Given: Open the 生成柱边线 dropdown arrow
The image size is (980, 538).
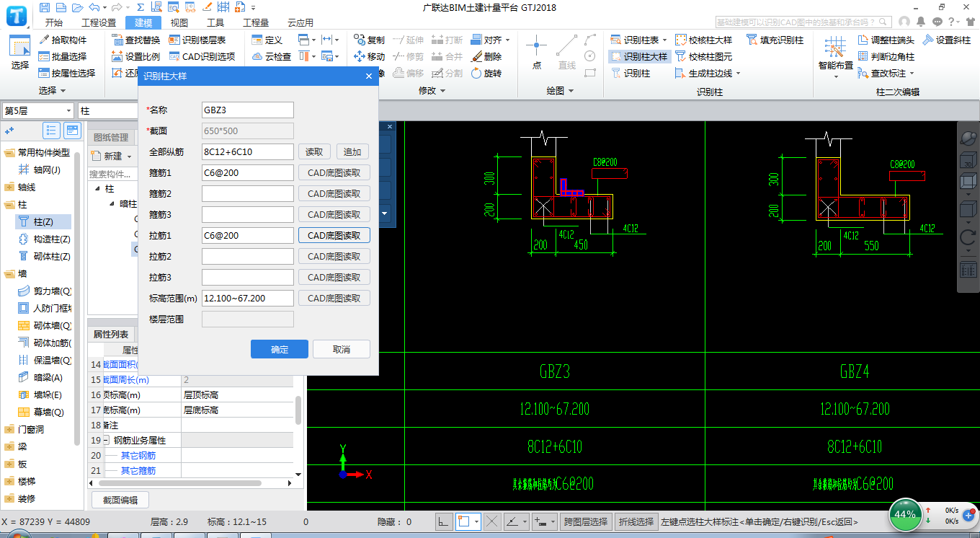Looking at the screenshot, I should click(738, 73).
